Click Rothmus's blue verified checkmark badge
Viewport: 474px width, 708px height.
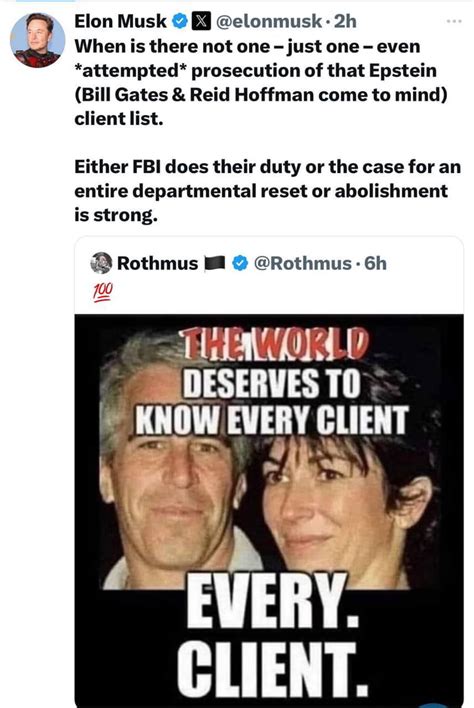click(x=240, y=263)
